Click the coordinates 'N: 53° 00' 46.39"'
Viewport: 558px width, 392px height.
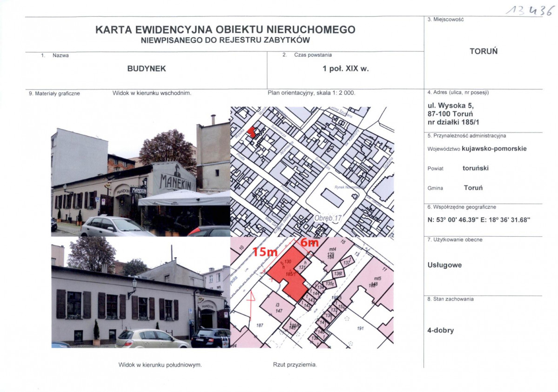tap(452, 220)
